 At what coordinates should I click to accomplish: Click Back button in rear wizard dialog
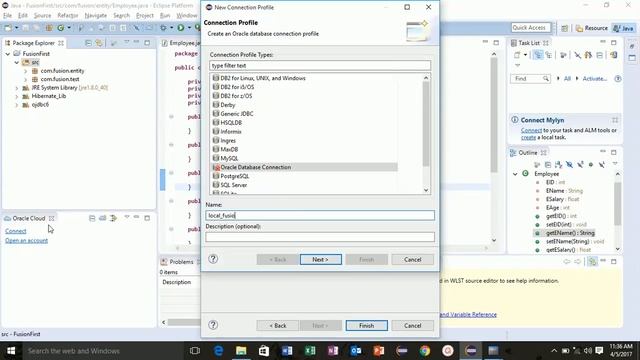278,326
